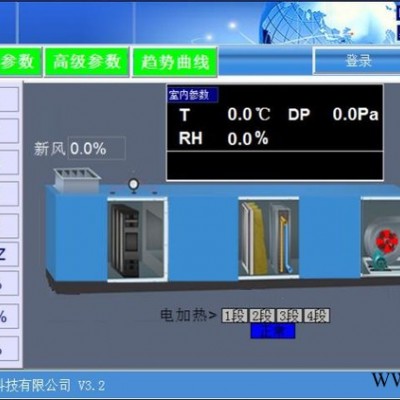Click the 新风 0.0% value field
Viewport: 400px width, 400px height.
(x=97, y=148)
